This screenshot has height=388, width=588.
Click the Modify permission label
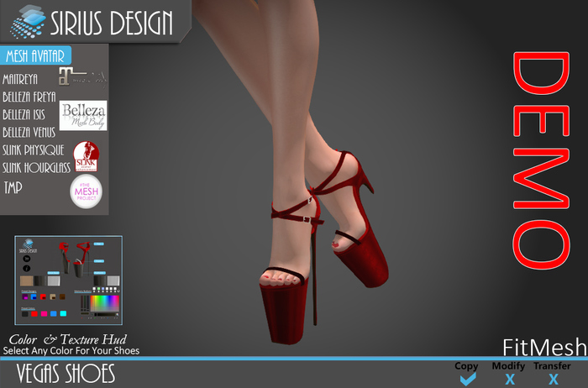tap(508, 365)
